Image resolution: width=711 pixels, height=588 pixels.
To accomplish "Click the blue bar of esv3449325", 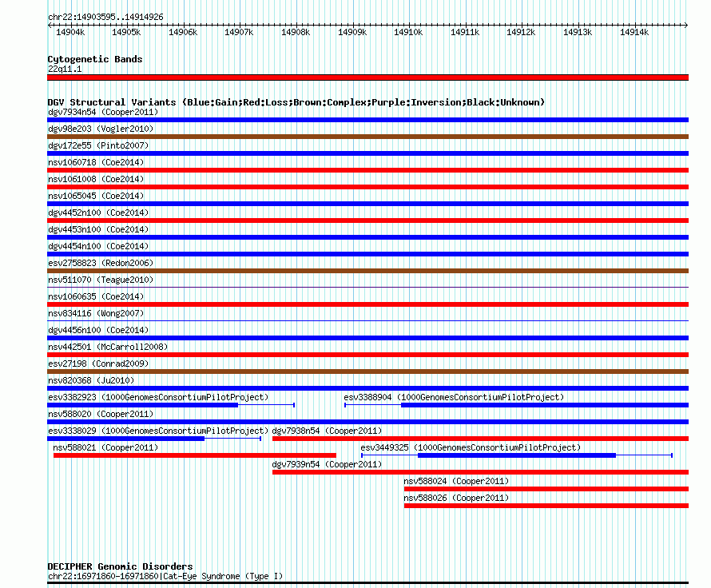I will 517,455.
